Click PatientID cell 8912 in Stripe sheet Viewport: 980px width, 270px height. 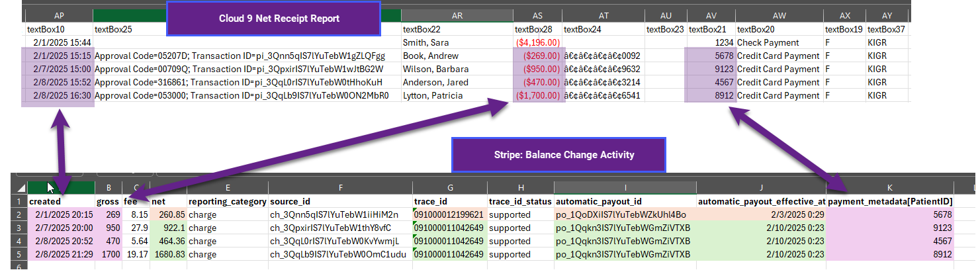click(890, 254)
